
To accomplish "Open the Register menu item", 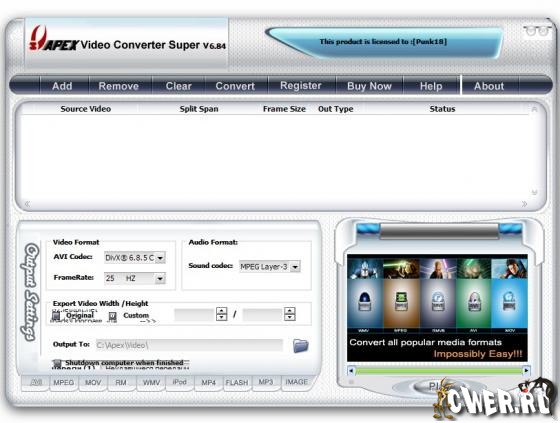I will (x=301, y=86).
